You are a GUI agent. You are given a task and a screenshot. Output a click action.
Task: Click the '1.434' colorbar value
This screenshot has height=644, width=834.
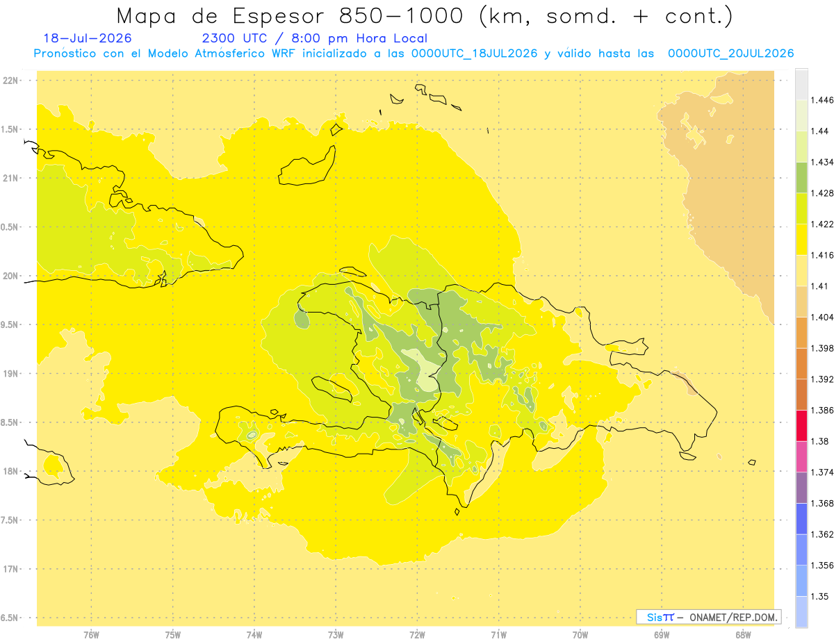coord(822,162)
